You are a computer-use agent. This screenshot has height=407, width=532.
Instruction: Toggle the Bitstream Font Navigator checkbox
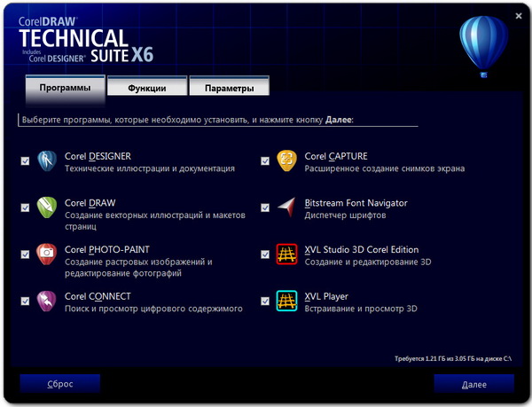265,208
